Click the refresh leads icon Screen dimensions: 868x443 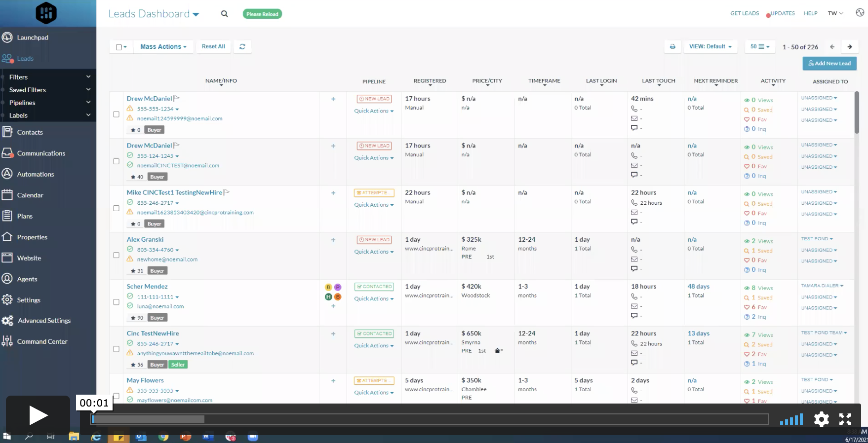242,46
